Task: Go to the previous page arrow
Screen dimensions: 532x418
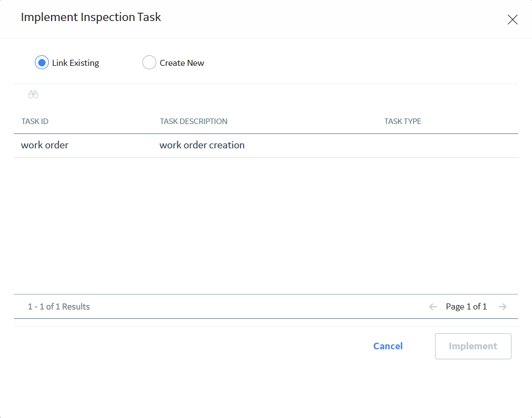Action: click(x=433, y=307)
